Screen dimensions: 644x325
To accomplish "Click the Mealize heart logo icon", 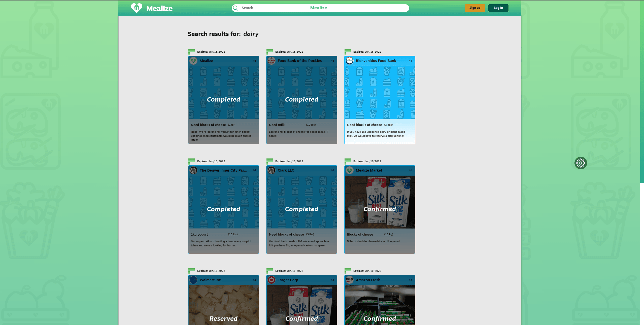I will (137, 8).
